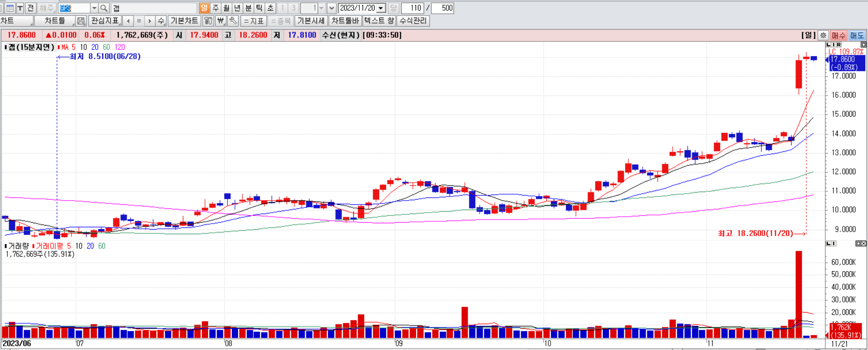Click the 'LC 109.87%' text on price axis

(846, 52)
